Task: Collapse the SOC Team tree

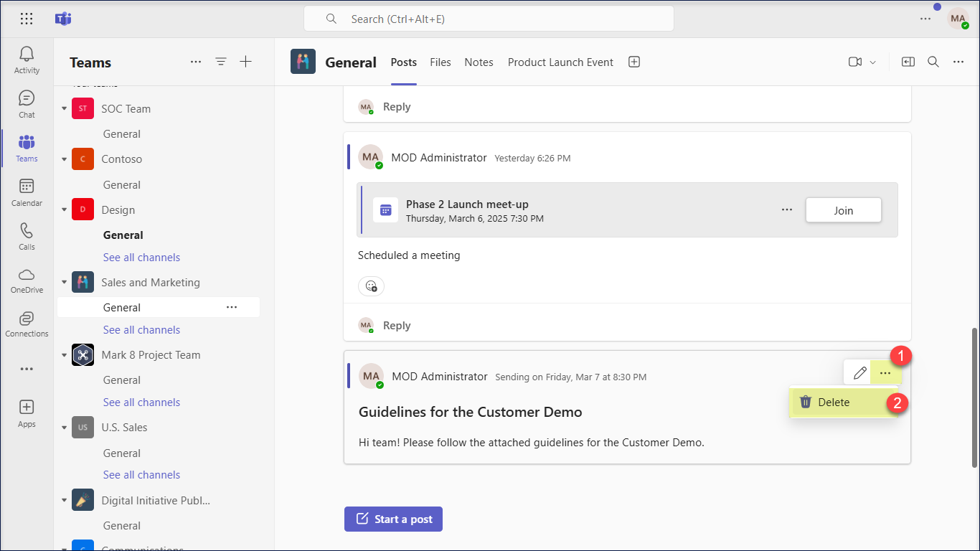Action: click(x=64, y=109)
